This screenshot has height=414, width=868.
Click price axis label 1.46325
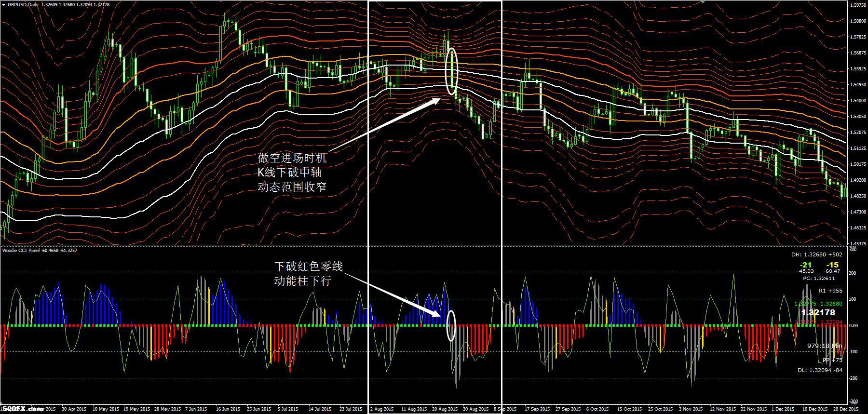pyautogui.click(x=858, y=228)
